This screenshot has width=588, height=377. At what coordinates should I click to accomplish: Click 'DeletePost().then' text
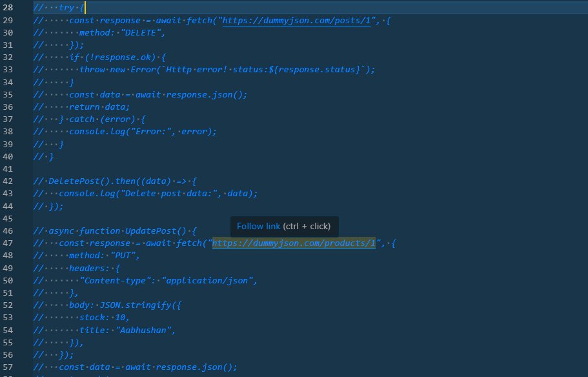[94, 181]
